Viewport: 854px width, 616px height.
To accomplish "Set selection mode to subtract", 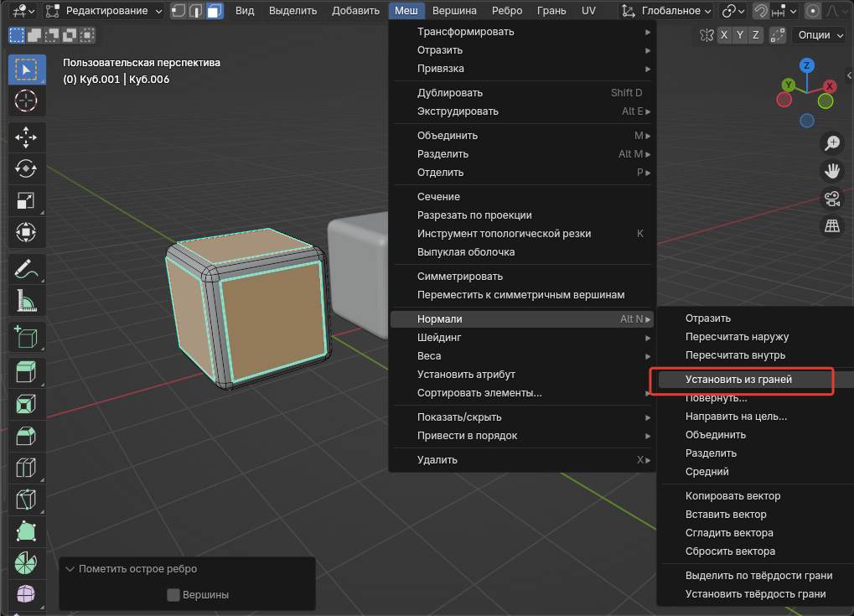I will [52, 35].
